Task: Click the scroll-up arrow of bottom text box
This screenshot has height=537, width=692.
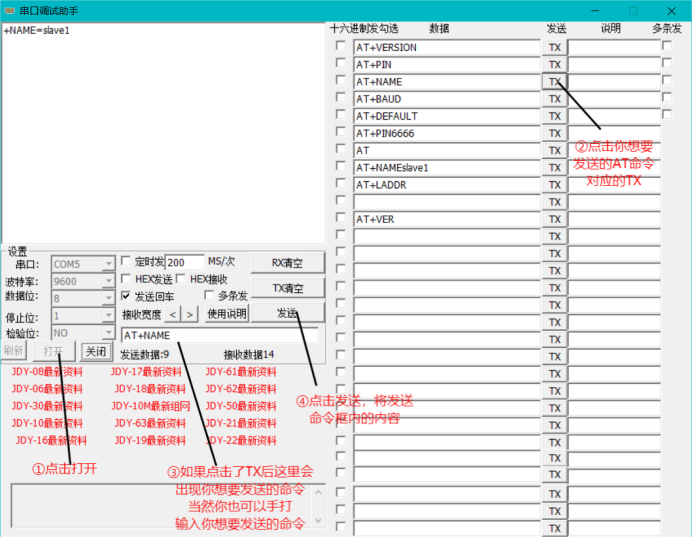Action: click(318, 492)
